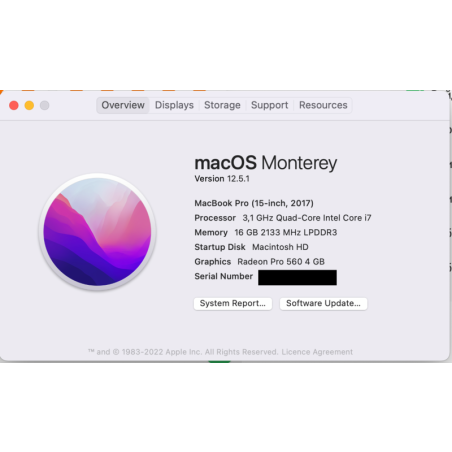Screen dimensions: 452x452
Task: Click the Processor 3,1 GHz Quad-Core line
Action: pyautogui.click(x=283, y=218)
